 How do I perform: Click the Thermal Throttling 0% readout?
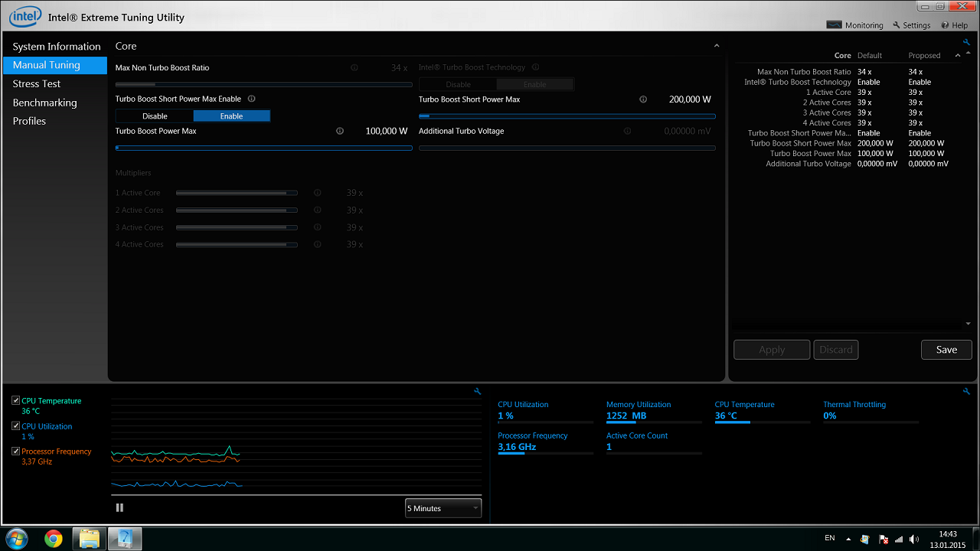coord(871,411)
